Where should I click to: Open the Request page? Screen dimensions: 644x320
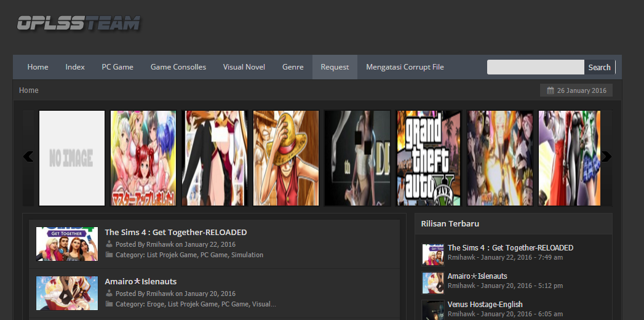pyautogui.click(x=335, y=67)
